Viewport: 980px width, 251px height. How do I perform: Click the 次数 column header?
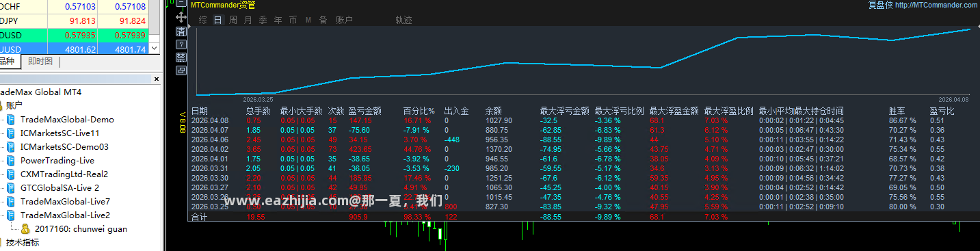click(x=336, y=111)
